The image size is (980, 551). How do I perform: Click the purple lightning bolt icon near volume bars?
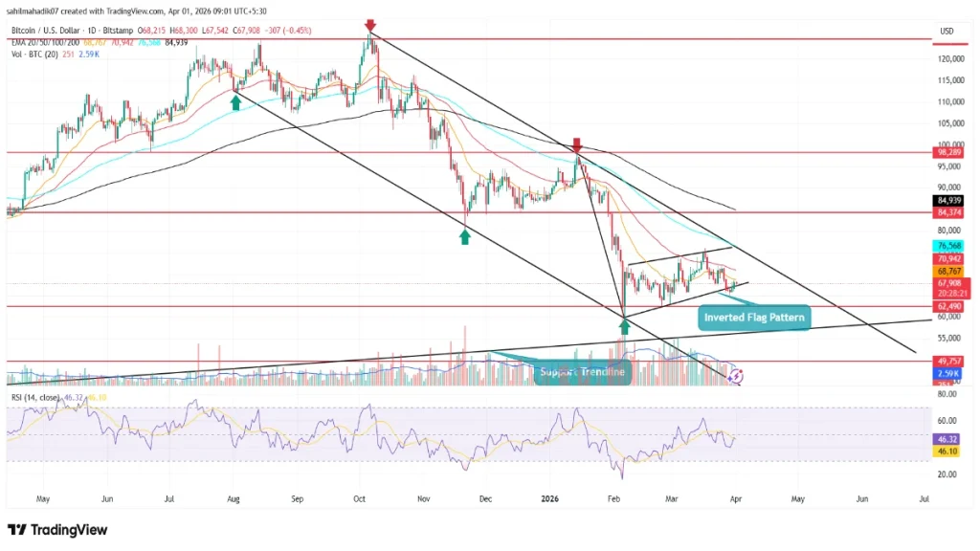point(734,377)
